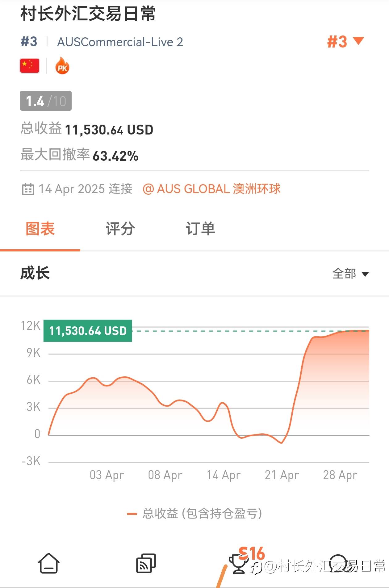The width and height of the screenshot is (389, 588).
Task: Tap the 最大回撤率 63.42% value
Action: (x=115, y=156)
